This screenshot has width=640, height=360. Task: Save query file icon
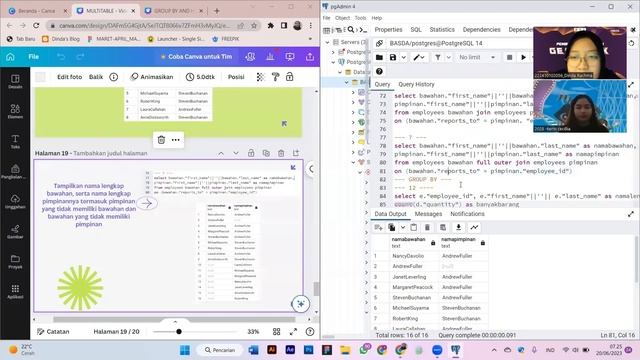393,58
